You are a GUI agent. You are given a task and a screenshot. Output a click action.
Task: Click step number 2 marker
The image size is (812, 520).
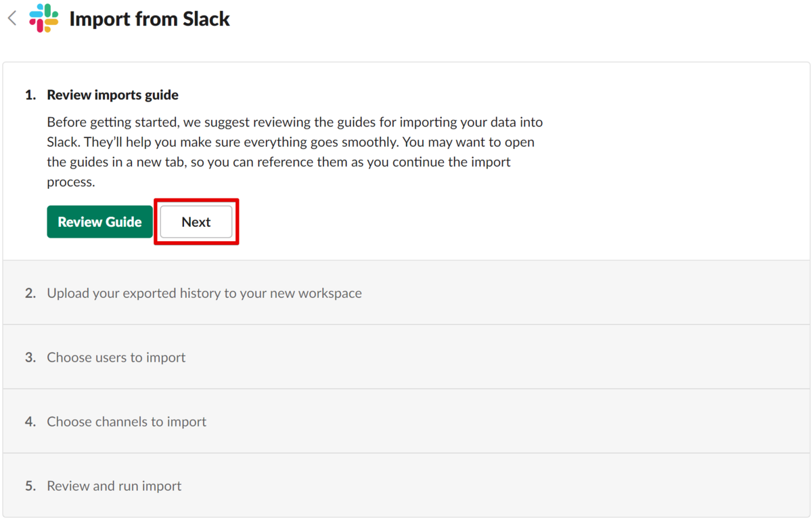(30, 293)
